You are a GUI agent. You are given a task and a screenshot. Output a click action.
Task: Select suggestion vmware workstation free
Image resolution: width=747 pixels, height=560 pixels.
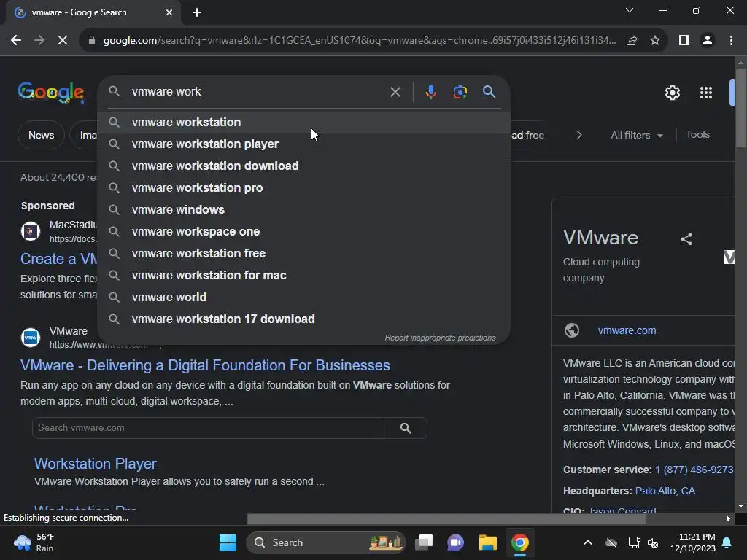[x=303, y=253]
